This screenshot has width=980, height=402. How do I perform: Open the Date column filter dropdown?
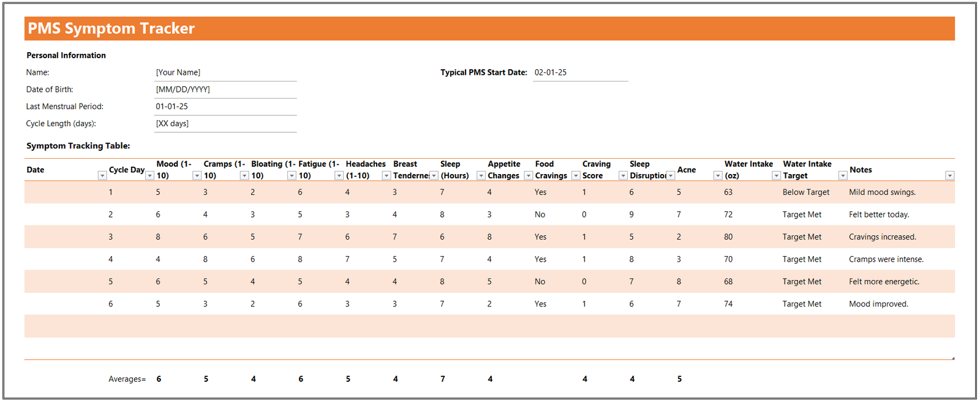point(102,176)
